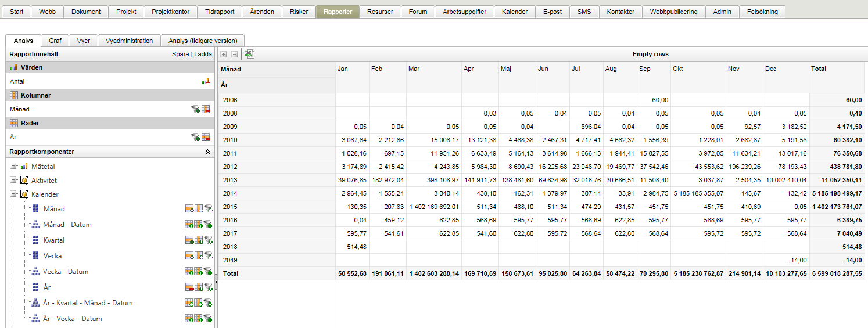Add filter for Månad component

point(208,208)
